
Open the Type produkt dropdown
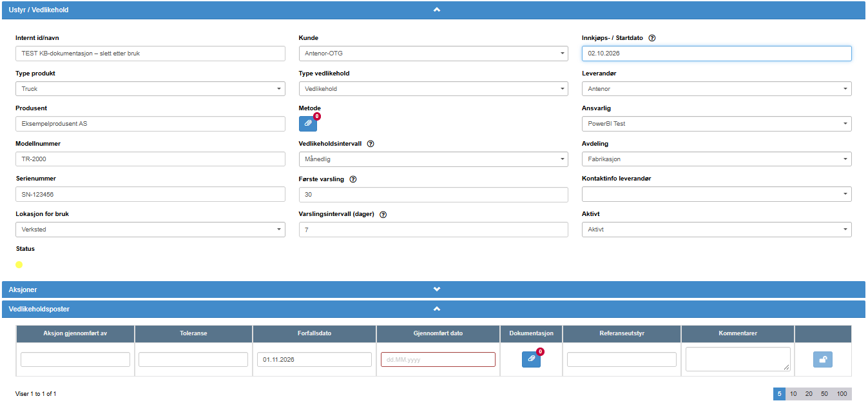click(150, 88)
